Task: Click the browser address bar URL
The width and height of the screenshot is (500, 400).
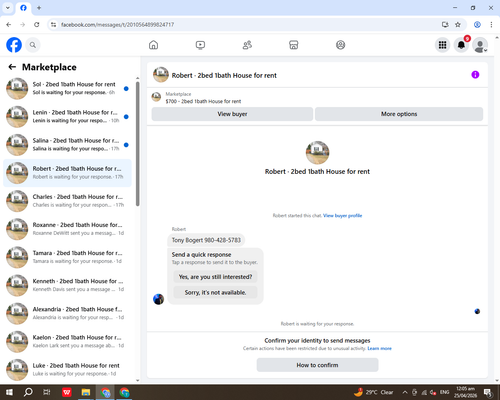Action: (x=117, y=25)
